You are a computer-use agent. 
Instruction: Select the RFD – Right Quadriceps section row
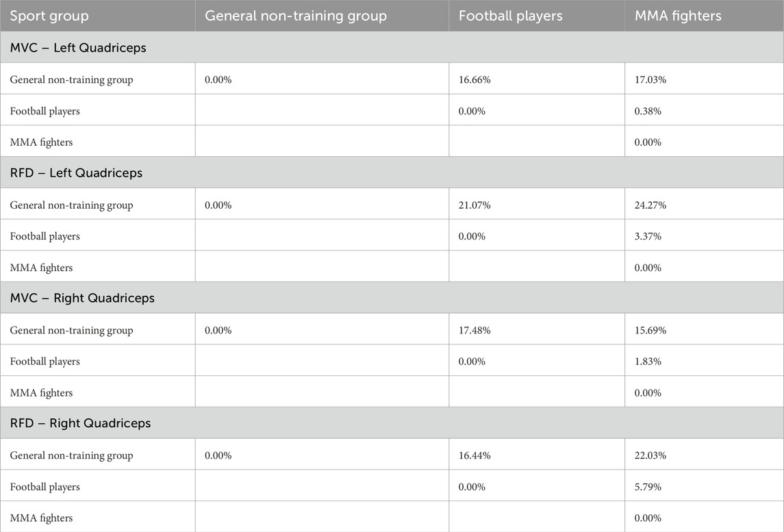click(392, 423)
